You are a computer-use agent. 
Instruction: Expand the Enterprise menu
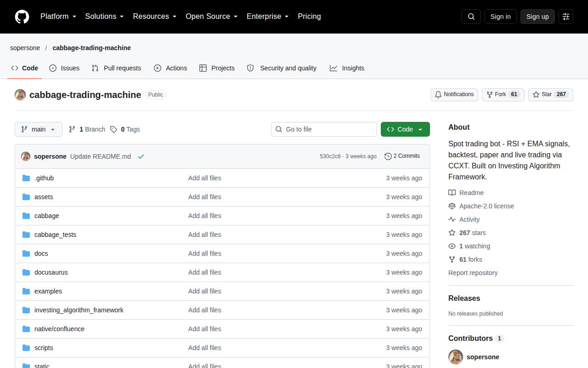(268, 17)
